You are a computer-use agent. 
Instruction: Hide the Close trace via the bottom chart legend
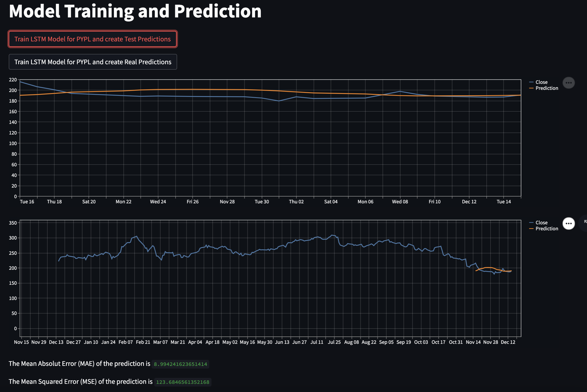click(x=542, y=222)
